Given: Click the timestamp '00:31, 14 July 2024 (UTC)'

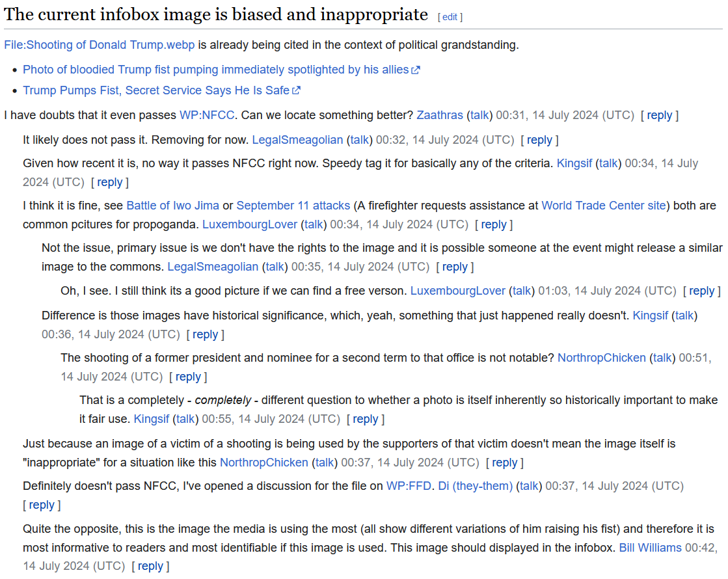Looking at the screenshot, I should coord(565,115).
